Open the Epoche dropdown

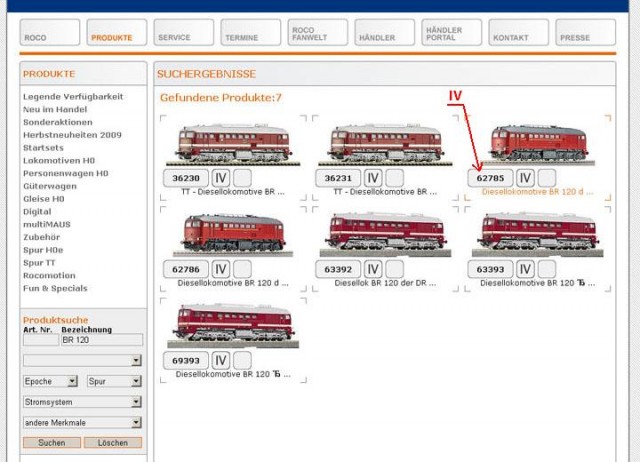pyautogui.click(x=50, y=381)
